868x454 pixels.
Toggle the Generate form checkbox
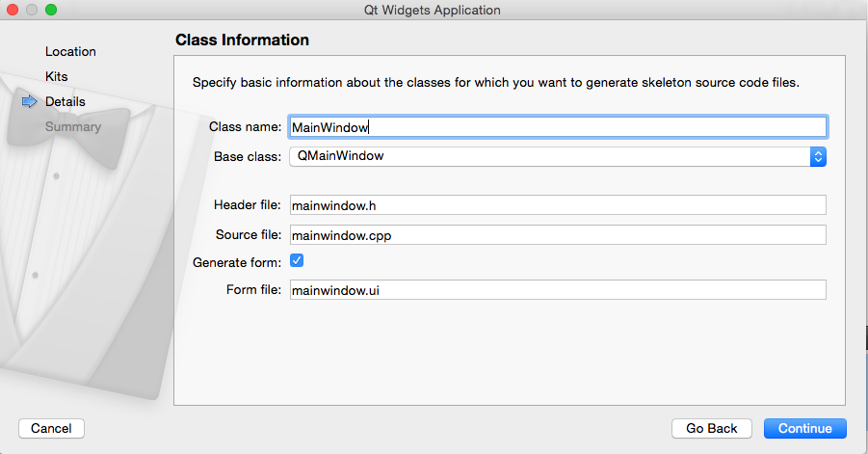(297, 260)
